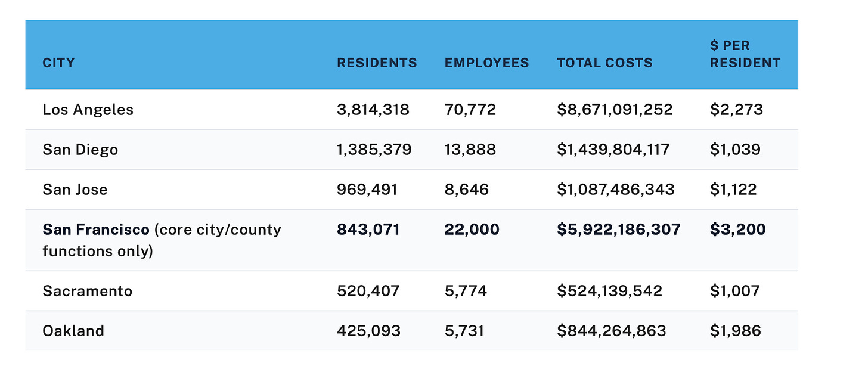The height and width of the screenshot is (369, 868).
Task: Click residents value 843,071
Action: coord(368,230)
